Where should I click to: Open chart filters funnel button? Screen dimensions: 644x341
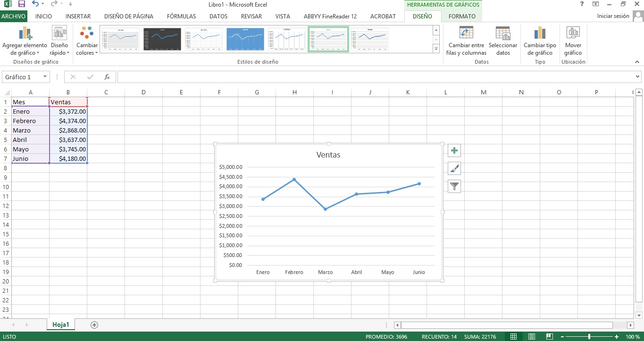(454, 186)
